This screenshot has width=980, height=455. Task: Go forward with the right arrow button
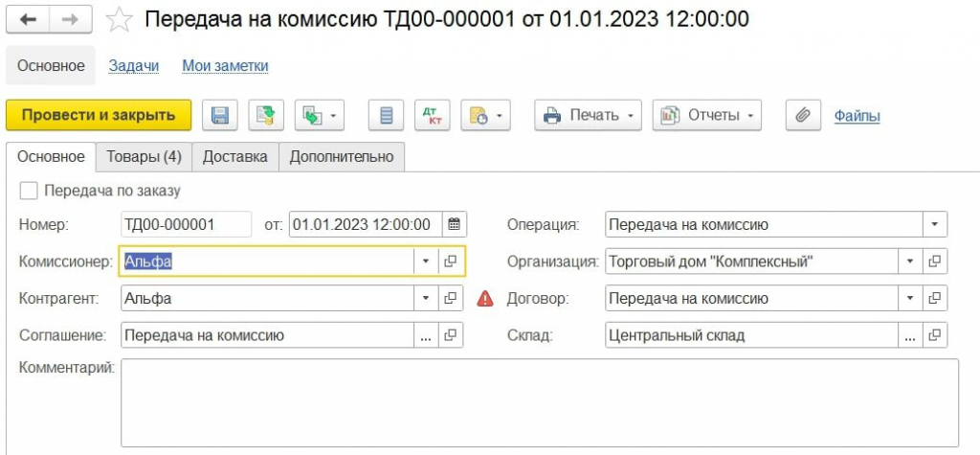click(x=71, y=19)
